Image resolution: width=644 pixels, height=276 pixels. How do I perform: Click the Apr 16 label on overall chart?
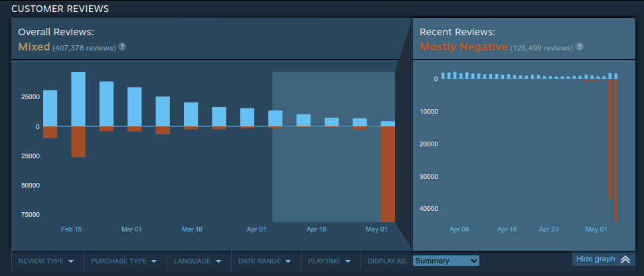pyautogui.click(x=316, y=229)
